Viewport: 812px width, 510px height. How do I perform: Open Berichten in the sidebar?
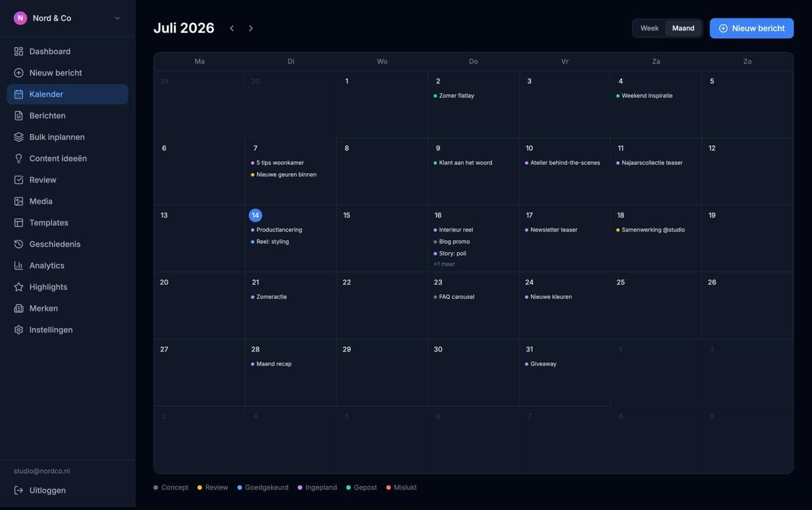[67, 115]
